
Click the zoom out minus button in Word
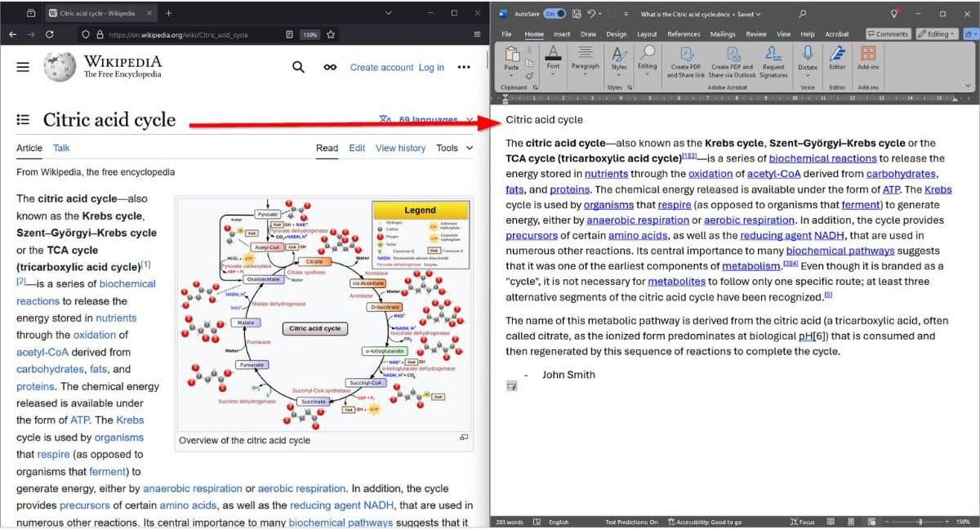[887, 522]
